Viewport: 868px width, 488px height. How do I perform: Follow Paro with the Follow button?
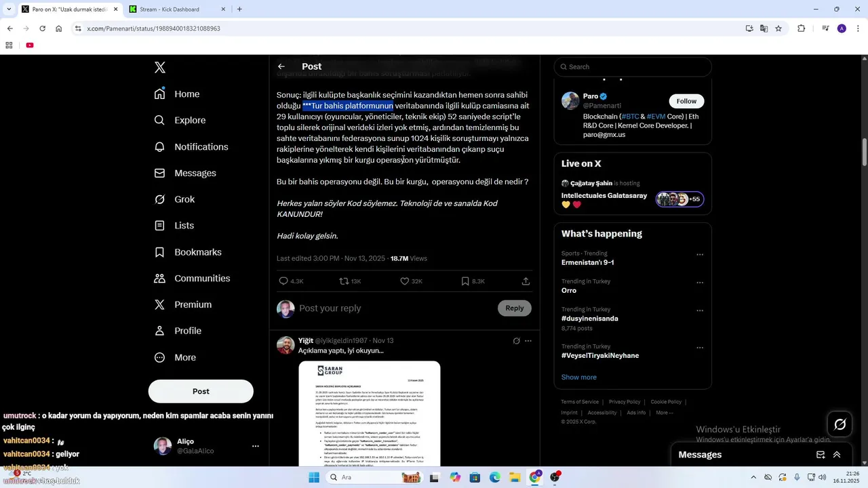686,101
